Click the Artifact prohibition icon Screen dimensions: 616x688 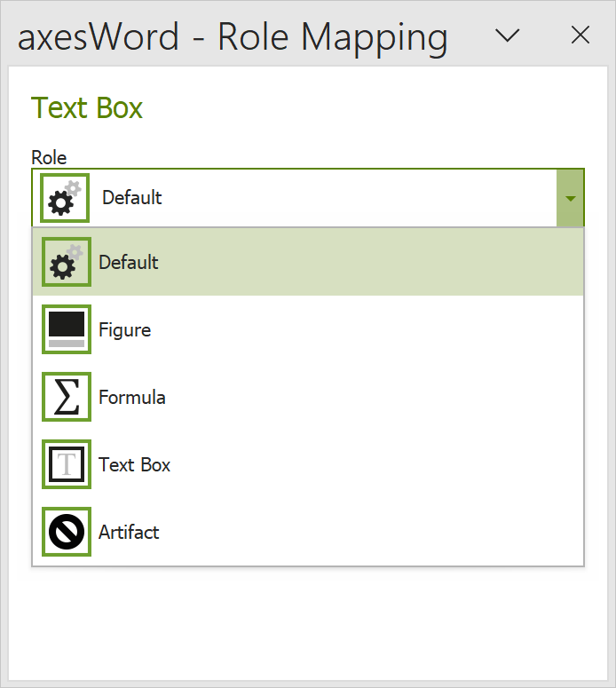[67, 532]
